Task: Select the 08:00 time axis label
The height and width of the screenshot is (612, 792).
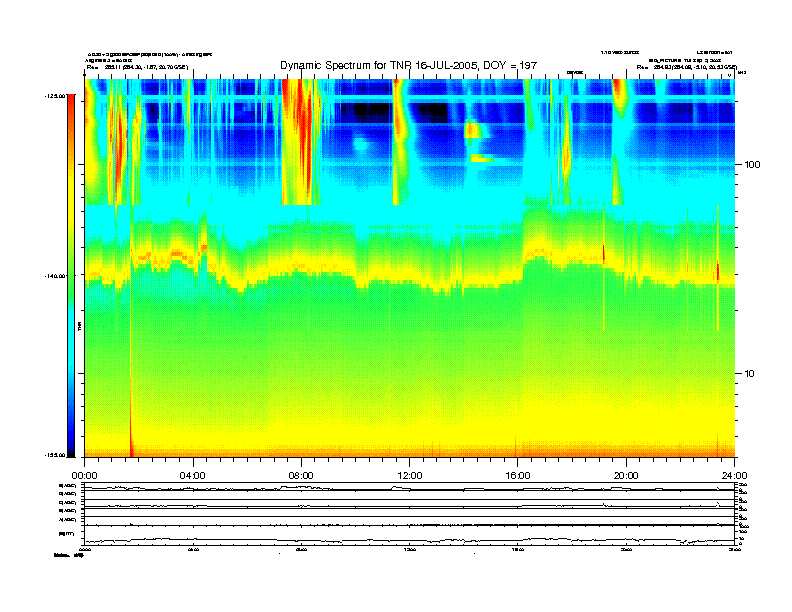Action: click(x=301, y=476)
